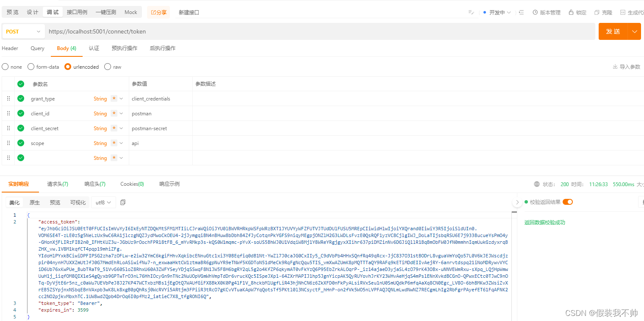This screenshot has height=321, width=644.
Task: Switch to the 设计 tab
Action: pos(33,12)
